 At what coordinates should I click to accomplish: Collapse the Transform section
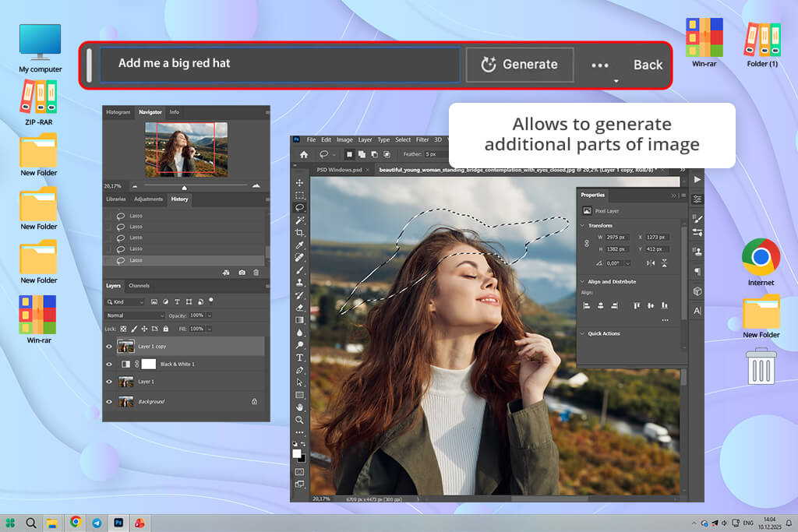(583, 225)
